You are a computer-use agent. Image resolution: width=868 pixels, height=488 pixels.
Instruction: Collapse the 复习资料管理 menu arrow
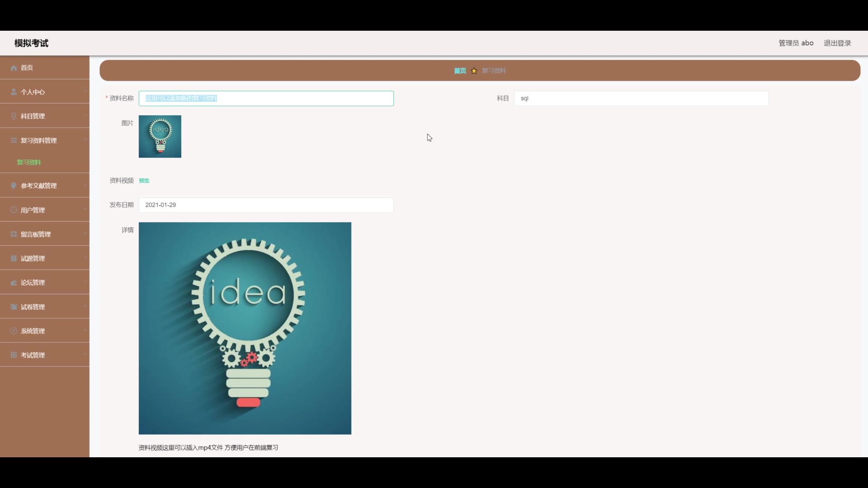click(x=85, y=140)
